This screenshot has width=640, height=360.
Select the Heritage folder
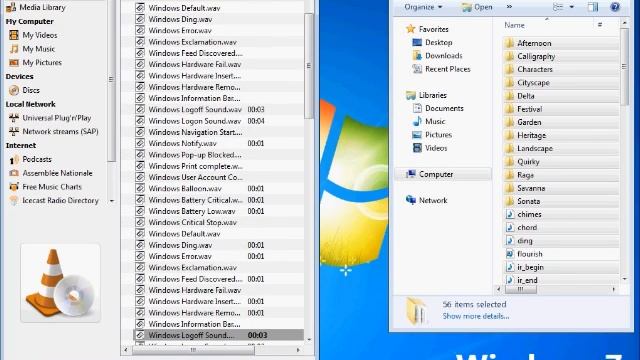click(561, 135)
